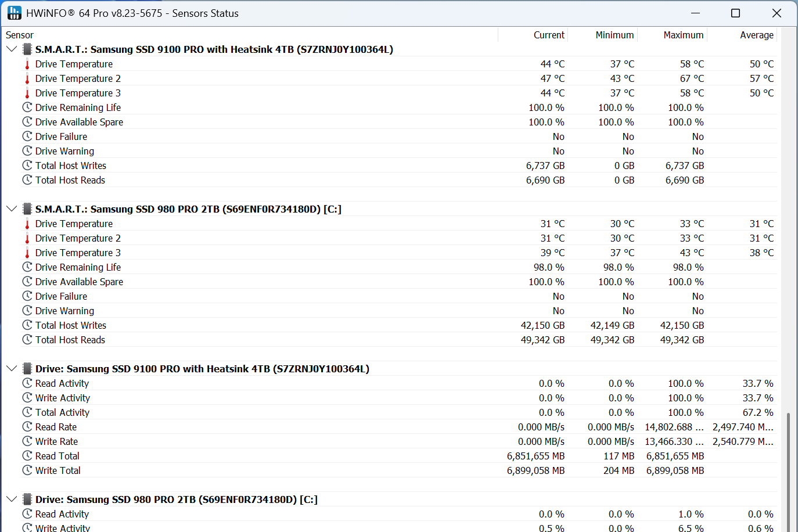Collapse the S.M.A.R.T. Samsung SSD 980 PRO group
The width and height of the screenshot is (798, 532).
click(x=11, y=209)
